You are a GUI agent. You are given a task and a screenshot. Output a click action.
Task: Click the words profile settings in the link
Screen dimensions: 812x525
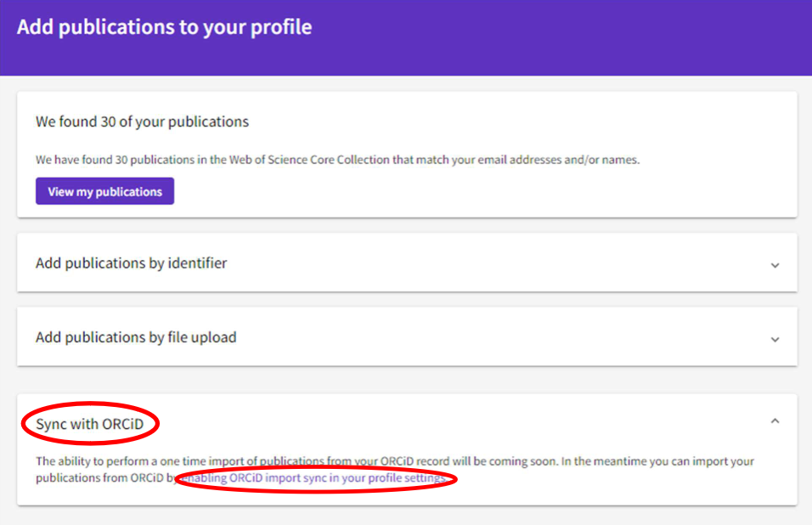[x=411, y=478]
